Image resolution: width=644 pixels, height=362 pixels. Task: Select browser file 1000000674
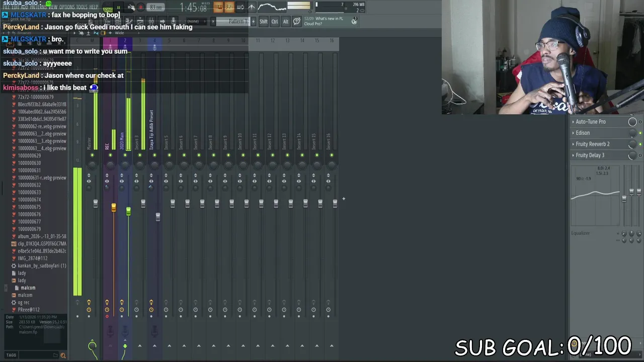[x=29, y=200]
